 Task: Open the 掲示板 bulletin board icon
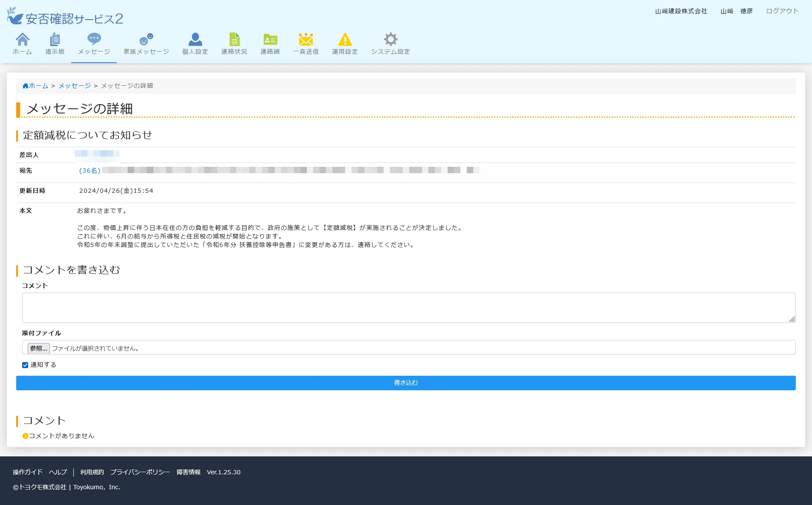point(55,43)
